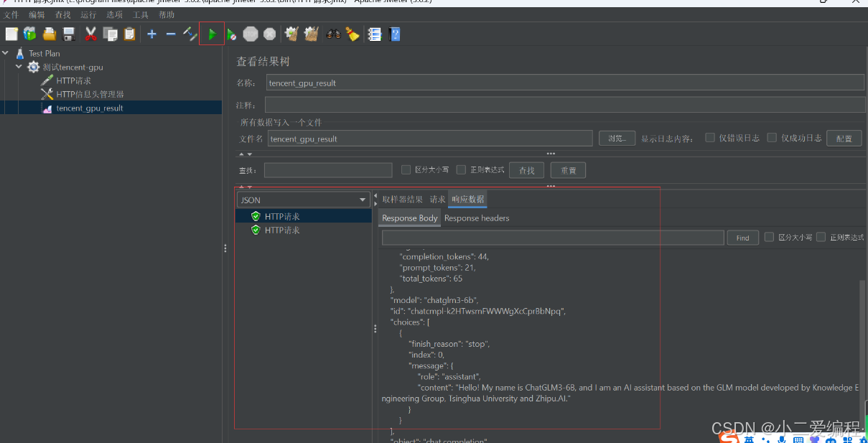
Task: Select the 响应数据 tab
Action: click(467, 200)
